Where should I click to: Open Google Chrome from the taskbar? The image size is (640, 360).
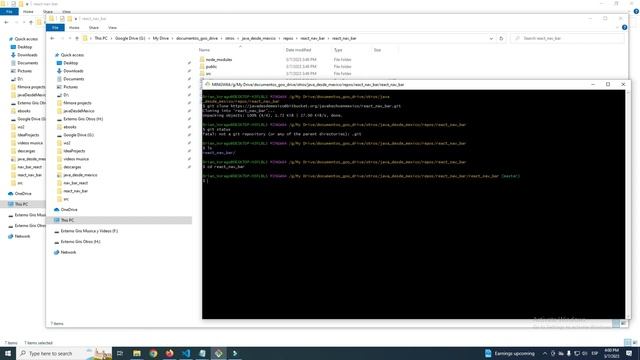point(153,353)
